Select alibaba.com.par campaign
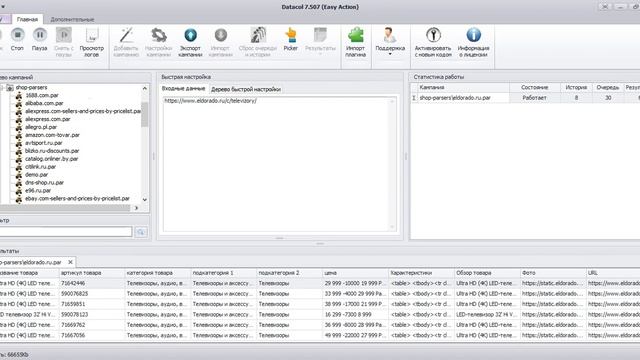This screenshot has height=360, width=640. [x=44, y=103]
